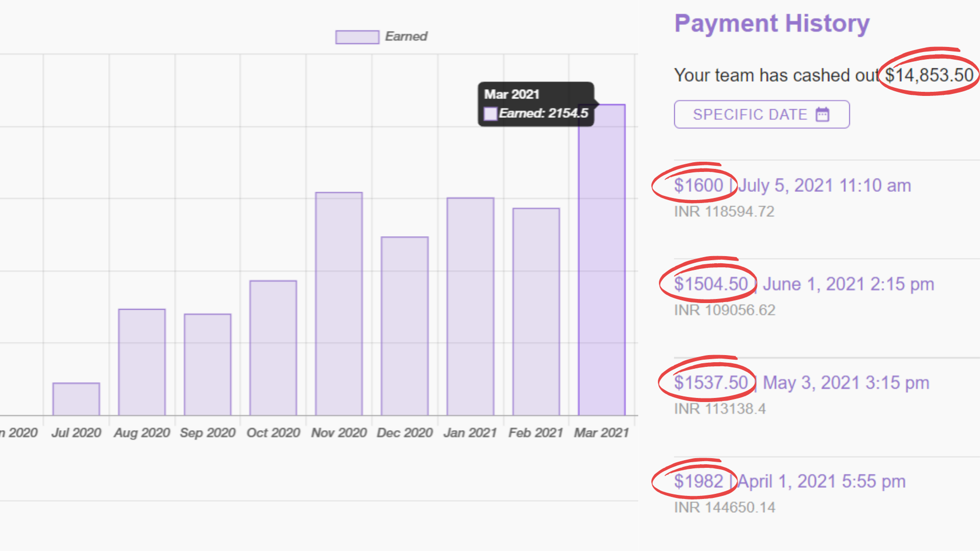Click the Earned legend label
Image resolution: width=980 pixels, height=551 pixels.
pos(406,37)
